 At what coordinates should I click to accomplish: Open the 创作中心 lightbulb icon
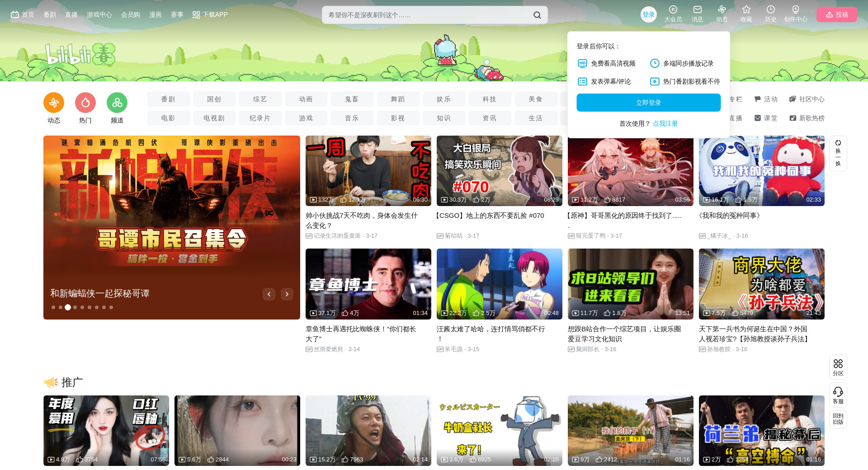[x=796, y=9]
